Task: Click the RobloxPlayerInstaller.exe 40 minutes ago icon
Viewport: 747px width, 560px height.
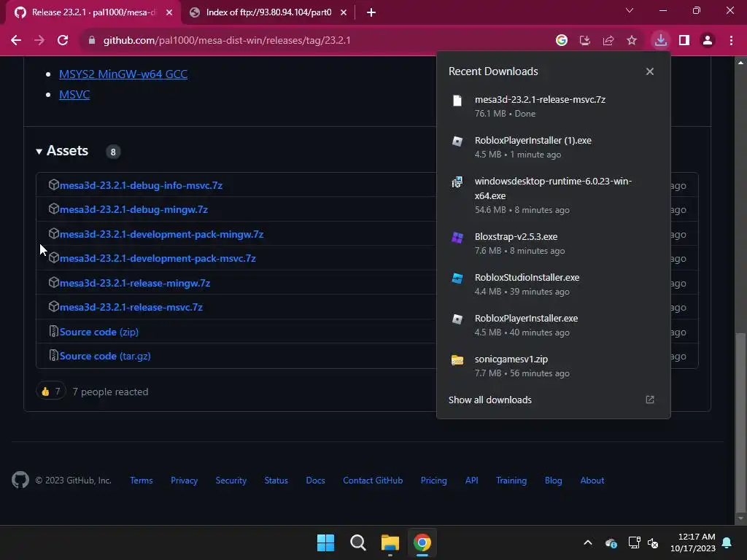Action: click(457, 319)
